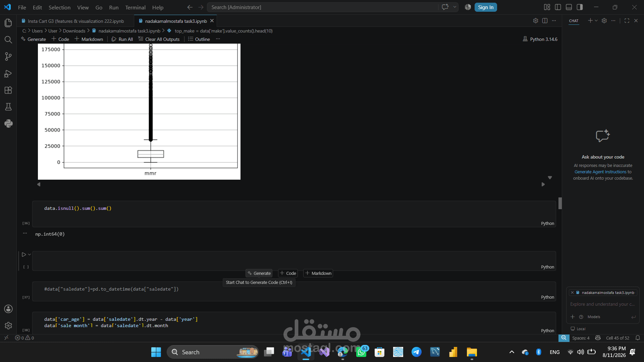The width and height of the screenshot is (644, 362).
Task: Open the notifications bell in status bar
Action: click(638, 338)
